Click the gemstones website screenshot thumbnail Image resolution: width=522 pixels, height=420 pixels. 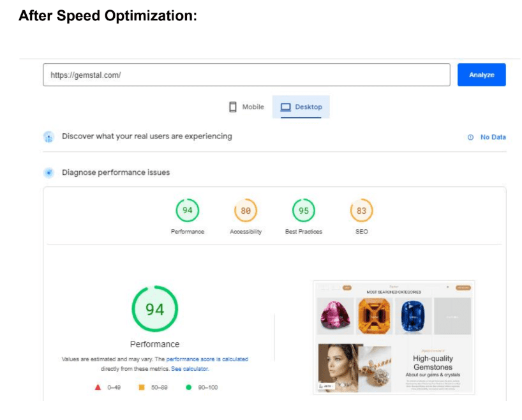point(394,338)
